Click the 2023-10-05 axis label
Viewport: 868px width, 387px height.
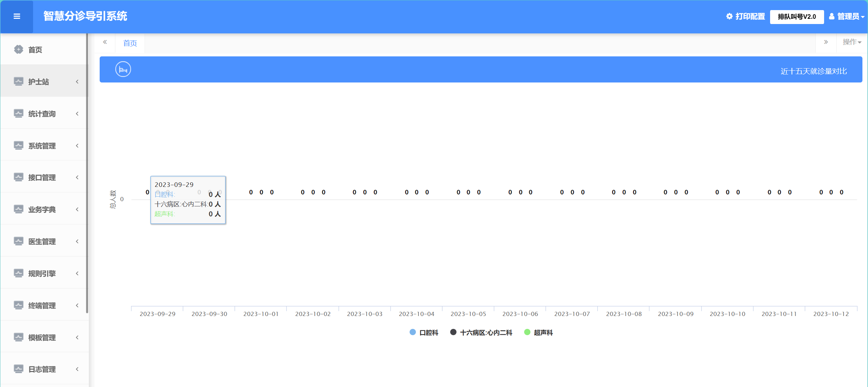click(468, 314)
